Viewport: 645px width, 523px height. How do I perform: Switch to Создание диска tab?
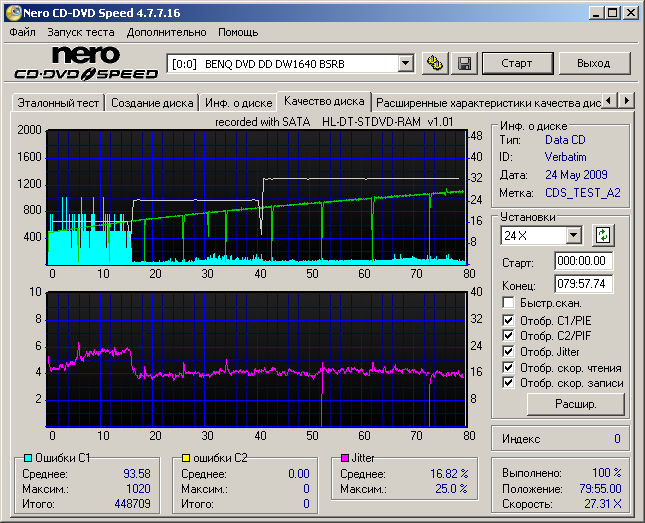(x=152, y=103)
